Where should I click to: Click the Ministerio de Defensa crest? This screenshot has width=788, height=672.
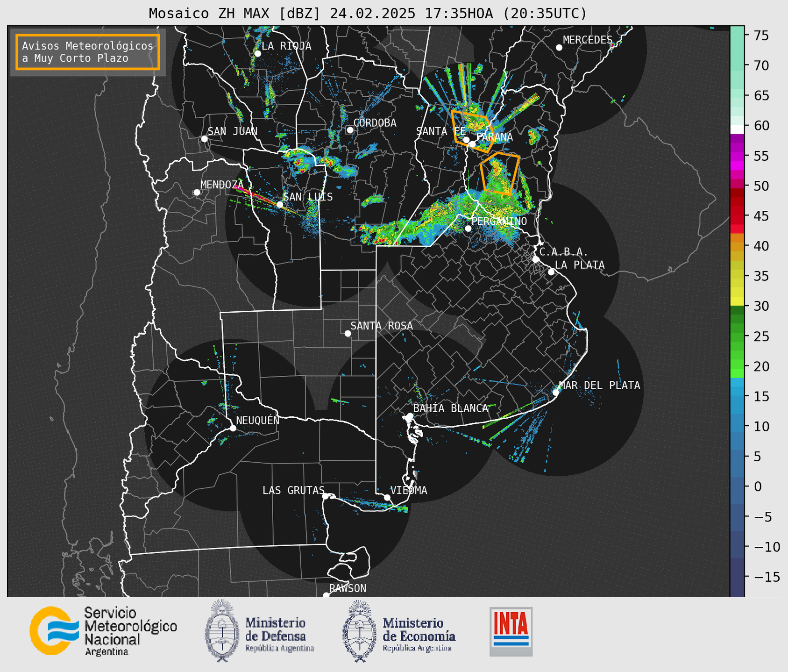click(221, 630)
